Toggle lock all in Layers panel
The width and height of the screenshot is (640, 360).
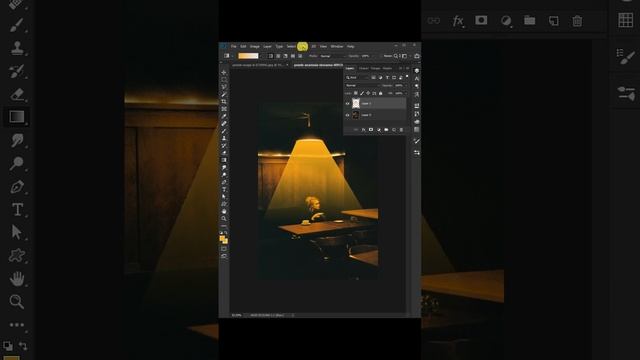coord(380,93)
